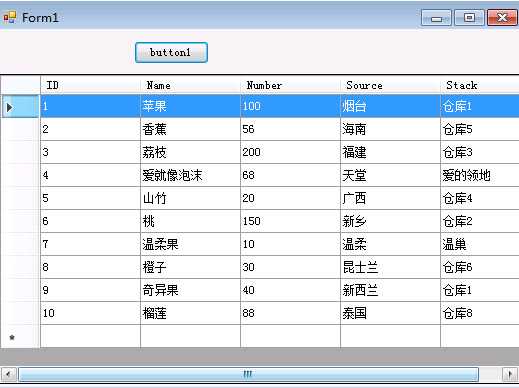Viewport: 519px width, 388px height.
Task: Select the Source cell 海南
Action: pyautogui.click(x=390, y=129)
